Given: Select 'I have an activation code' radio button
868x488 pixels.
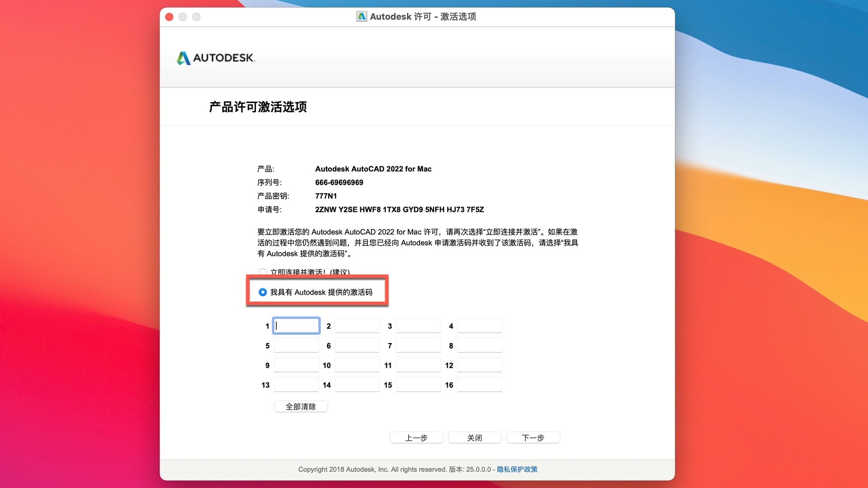Looking at the screenshot, I should (263, 292).
